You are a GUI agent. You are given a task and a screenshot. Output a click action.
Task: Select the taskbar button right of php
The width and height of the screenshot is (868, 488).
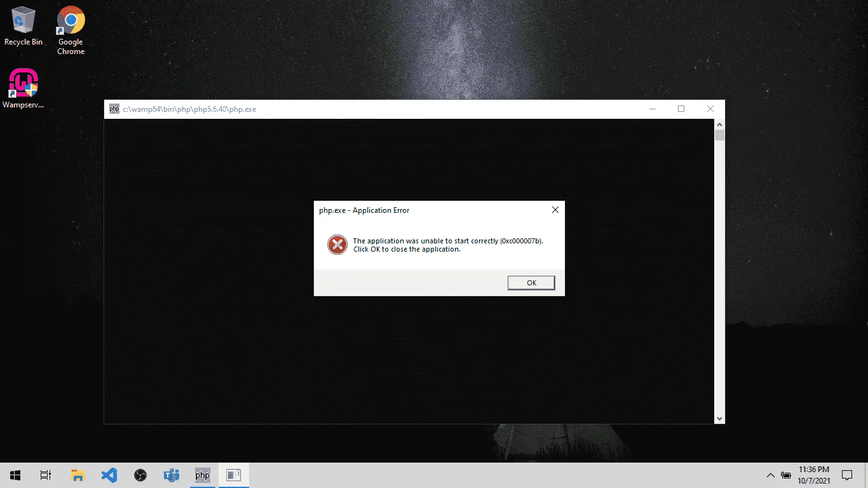tap(234, 475)
